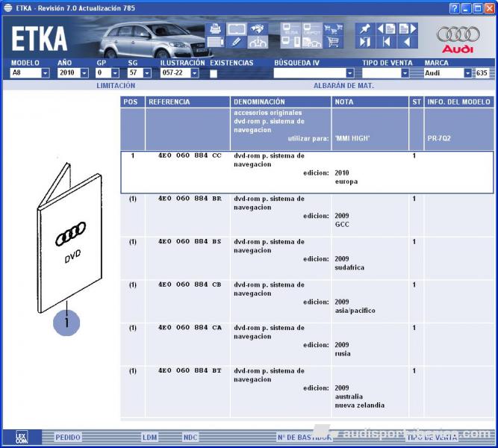Click the LDM button
This screenshot has width=498, height=448.
coord(149,438)
